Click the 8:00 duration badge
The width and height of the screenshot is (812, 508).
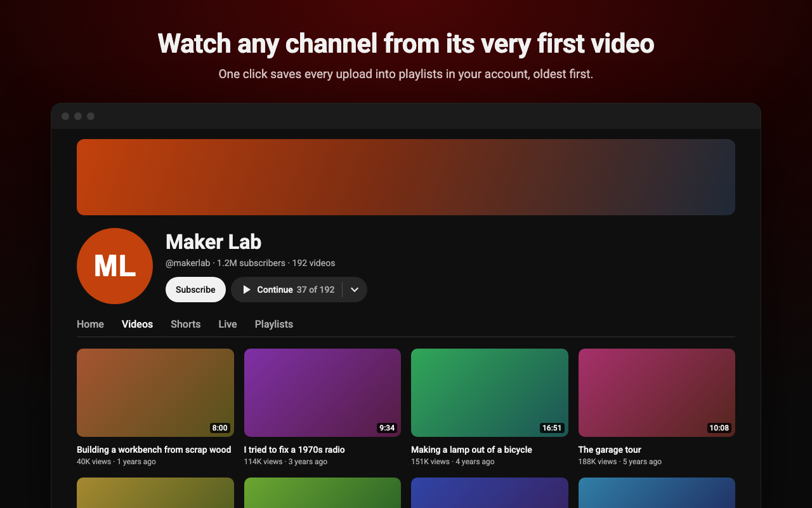click(220, 428)
